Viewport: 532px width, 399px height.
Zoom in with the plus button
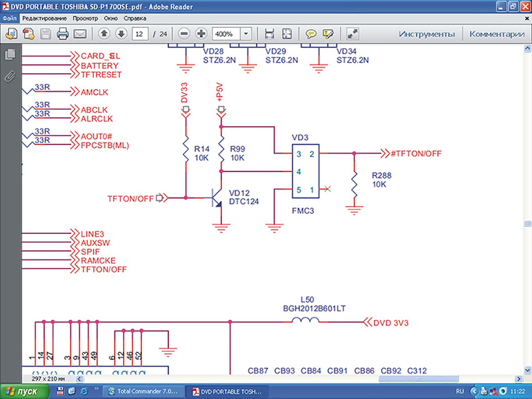click(x=201, y=33)
